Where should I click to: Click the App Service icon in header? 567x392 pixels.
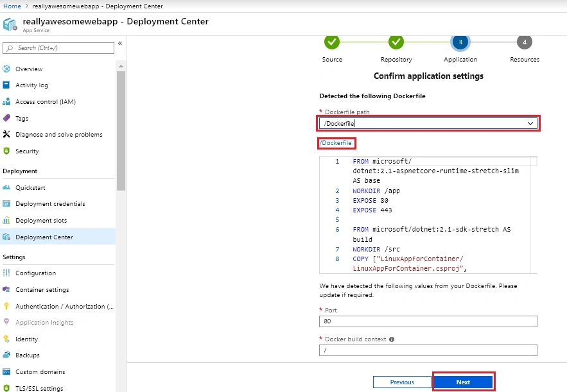pos(10,24)
